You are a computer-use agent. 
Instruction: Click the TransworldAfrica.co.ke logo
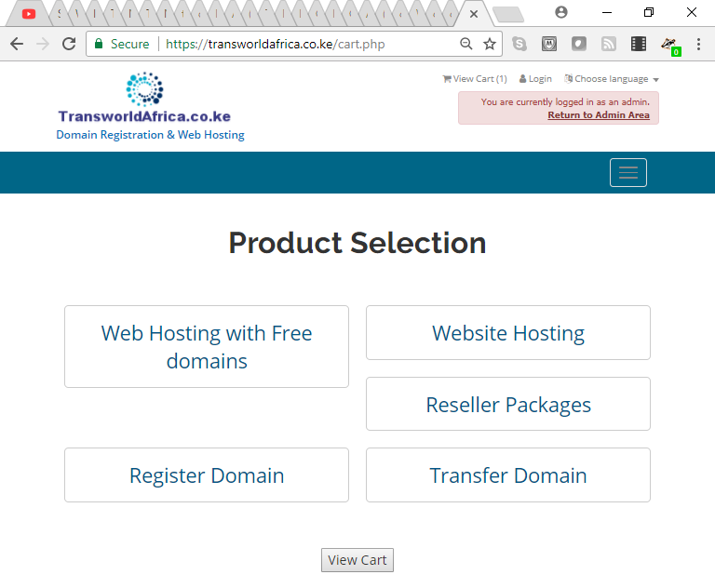144,98
